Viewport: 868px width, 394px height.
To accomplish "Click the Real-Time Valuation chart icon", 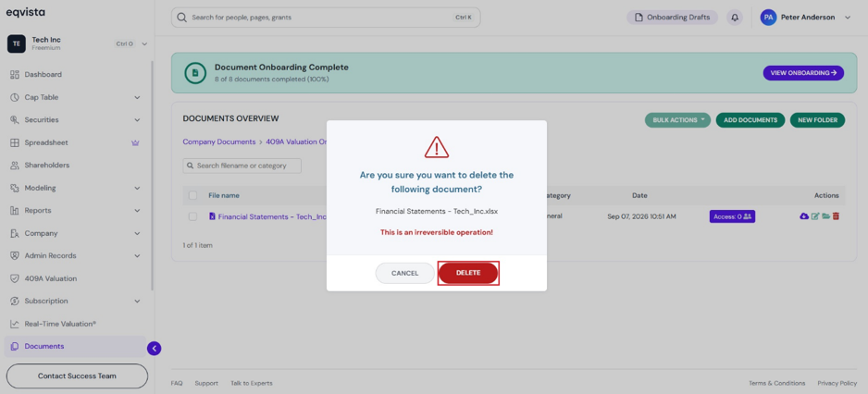I will (15, 325).
